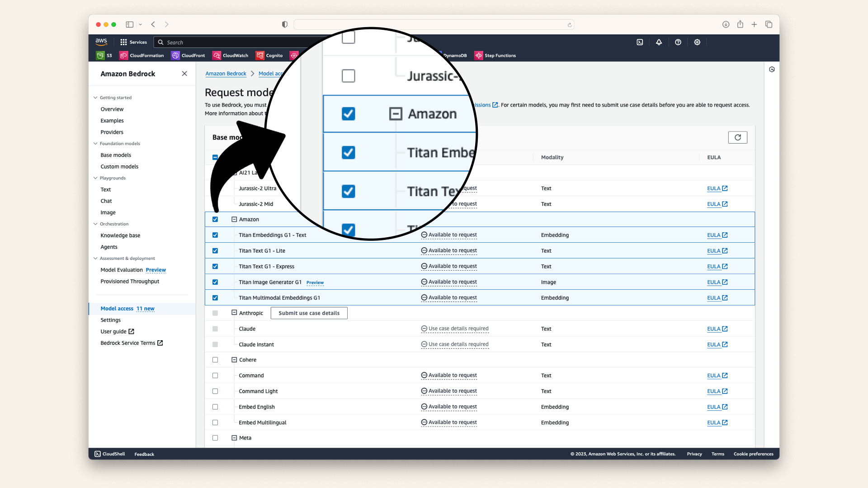
Task: Collapse the Anthropic provider group
Action: click(x=234, y=313)
